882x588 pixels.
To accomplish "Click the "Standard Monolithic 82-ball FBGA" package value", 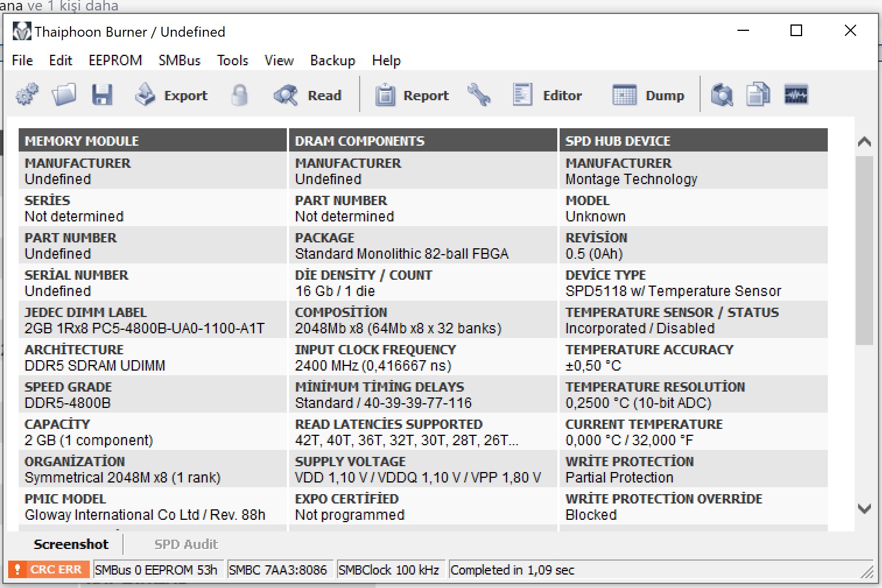I will (x=402, y=253).
